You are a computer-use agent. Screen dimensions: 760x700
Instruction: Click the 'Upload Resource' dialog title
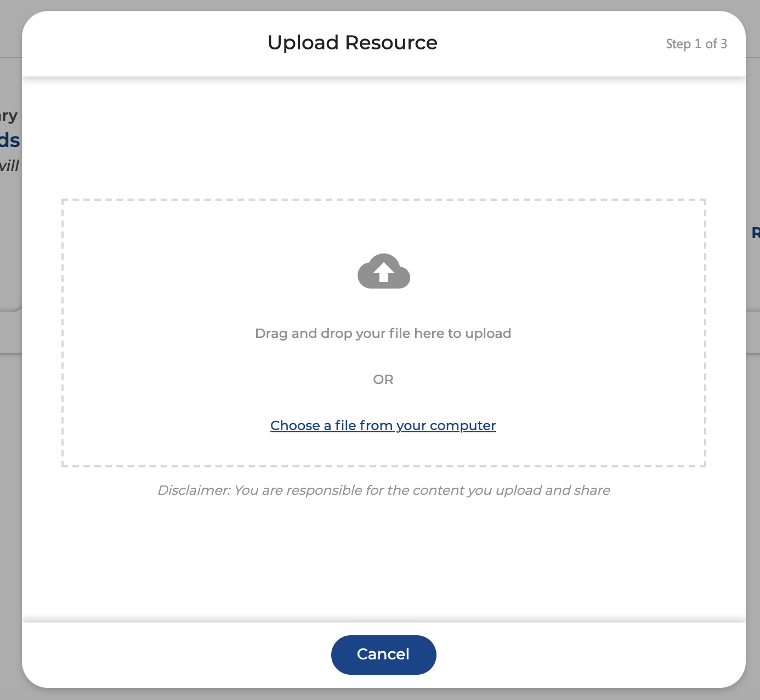pos(352,43)
